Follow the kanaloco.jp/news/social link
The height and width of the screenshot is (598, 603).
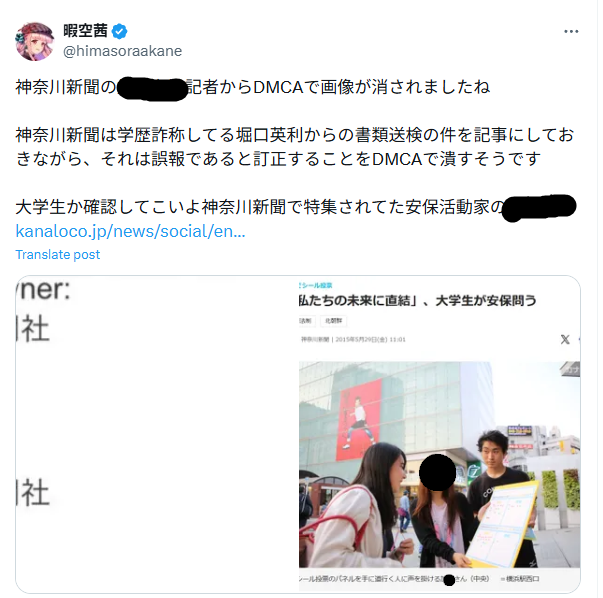point(130,231)
